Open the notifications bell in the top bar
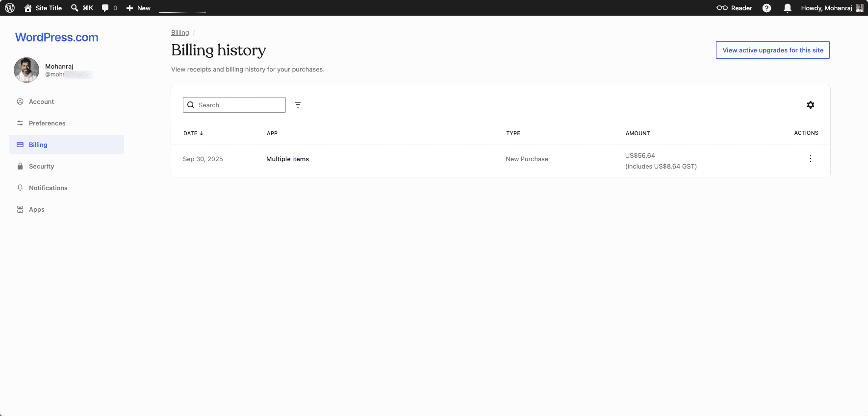Viewport: 868px width, 416px height. click(788, 8)
